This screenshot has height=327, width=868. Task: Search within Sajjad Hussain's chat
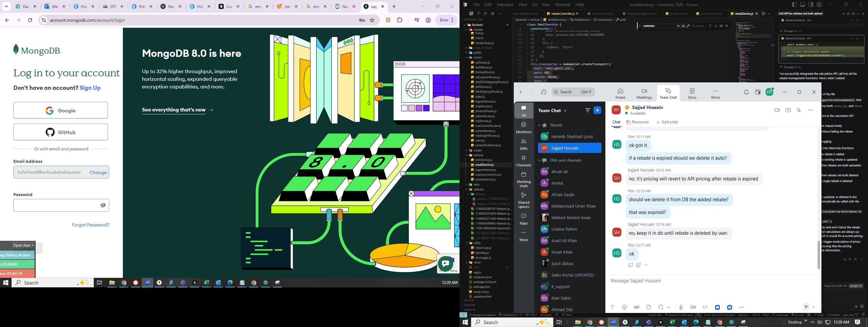point(798,110)
